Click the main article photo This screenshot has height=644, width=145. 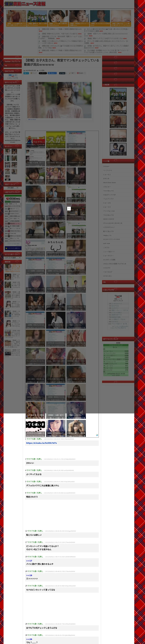[x=59, y=100]
